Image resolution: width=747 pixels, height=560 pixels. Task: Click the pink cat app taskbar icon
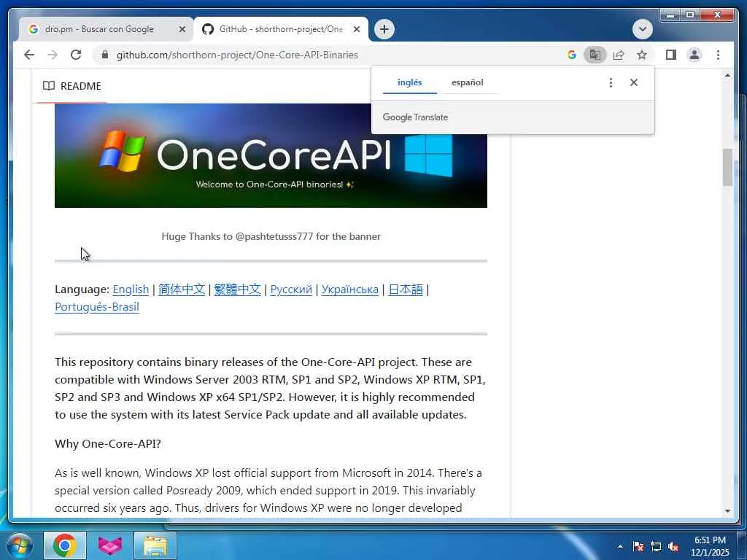(x=110, y=545)
